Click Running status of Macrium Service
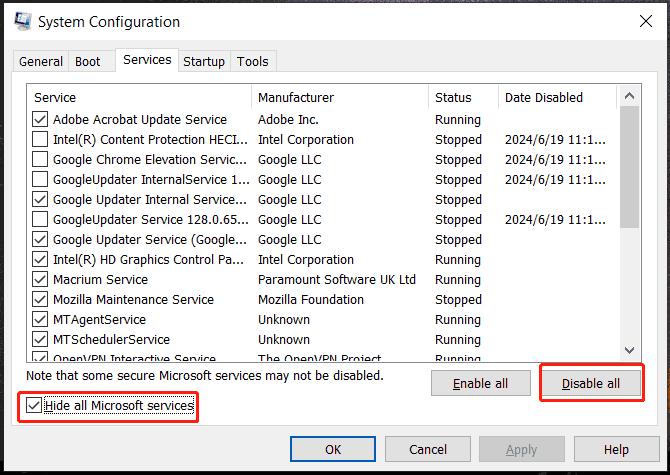This screenshot has width=670, height=475. 458,280
